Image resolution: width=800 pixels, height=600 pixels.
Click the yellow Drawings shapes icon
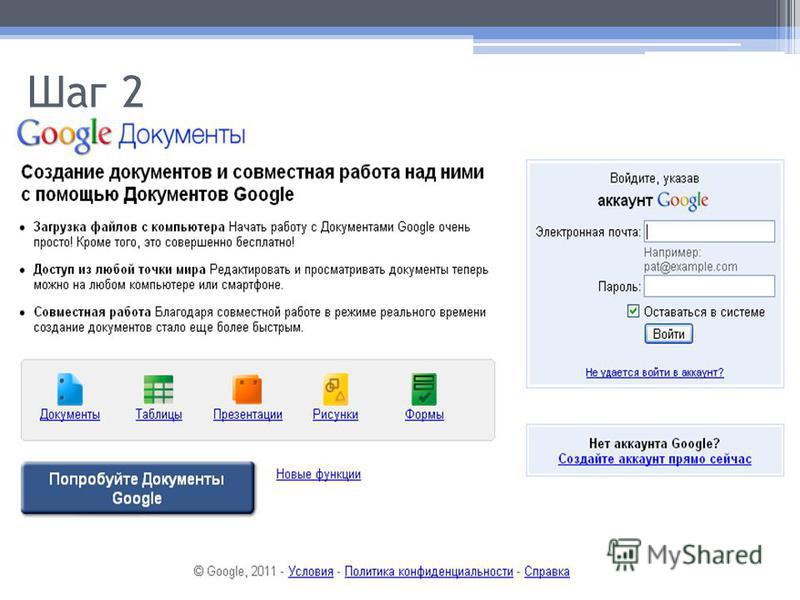pos(335,389)
